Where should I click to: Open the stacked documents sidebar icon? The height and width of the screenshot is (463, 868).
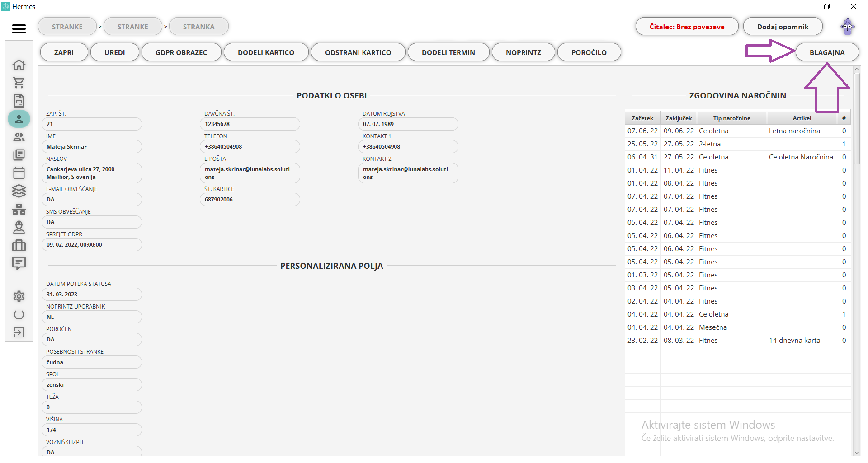(x=19, y=155)
